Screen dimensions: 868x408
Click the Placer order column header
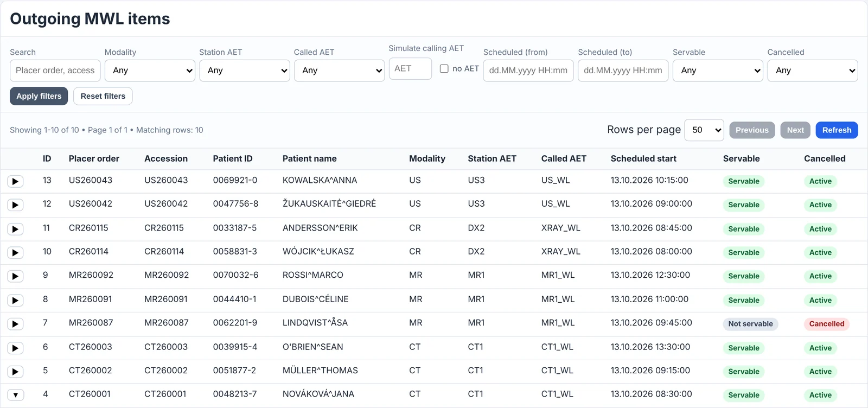pyautogui.click(x=94, y=158)
